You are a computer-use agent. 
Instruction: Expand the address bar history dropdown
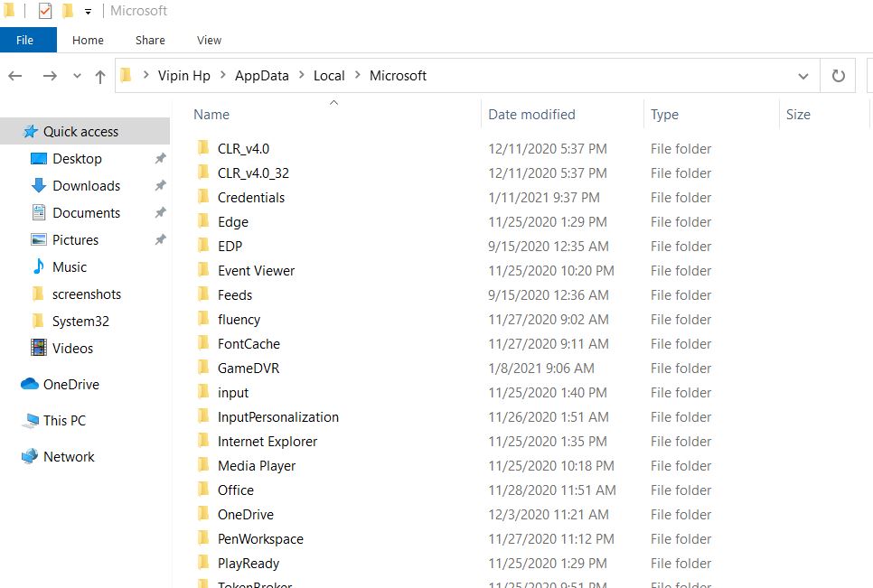tap(803, 76)
